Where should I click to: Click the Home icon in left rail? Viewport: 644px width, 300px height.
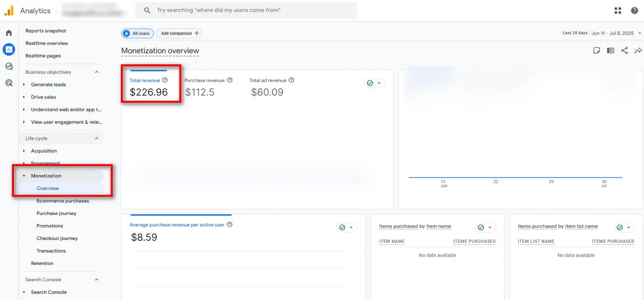pyautogui.click(x=9, y=33)
